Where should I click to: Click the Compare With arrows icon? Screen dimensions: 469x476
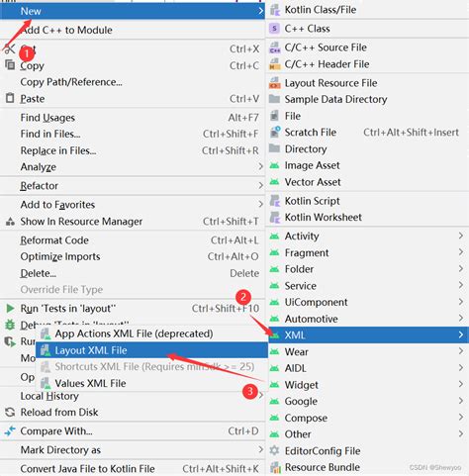(10, 430)
